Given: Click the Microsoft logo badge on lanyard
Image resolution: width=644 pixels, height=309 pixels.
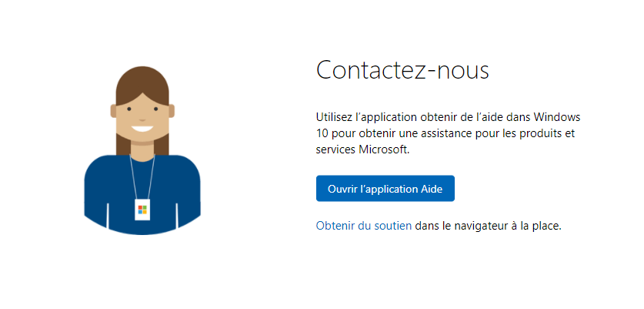Looking at the screenshot, I should pos(142,209).
